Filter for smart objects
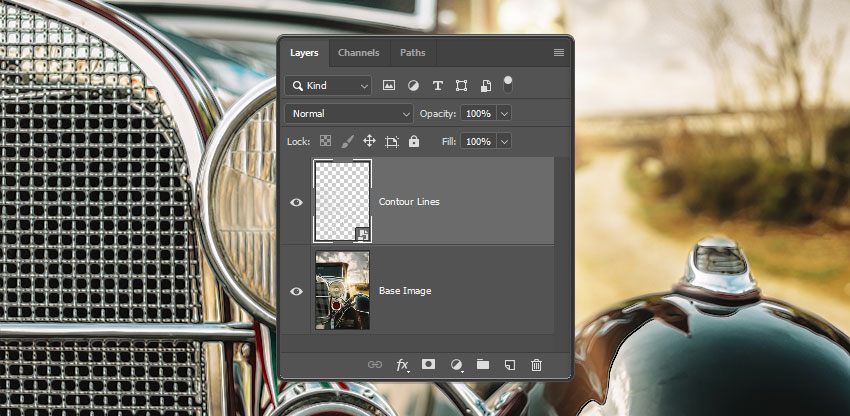The width and height of the screenshot is (850, 416). (x=486, y=85)
